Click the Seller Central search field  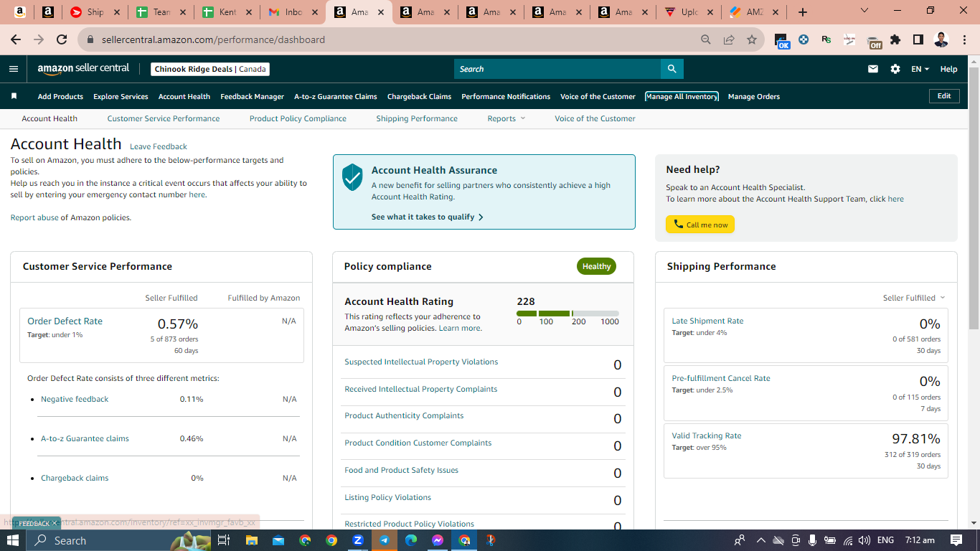click(x=557, y=69)
